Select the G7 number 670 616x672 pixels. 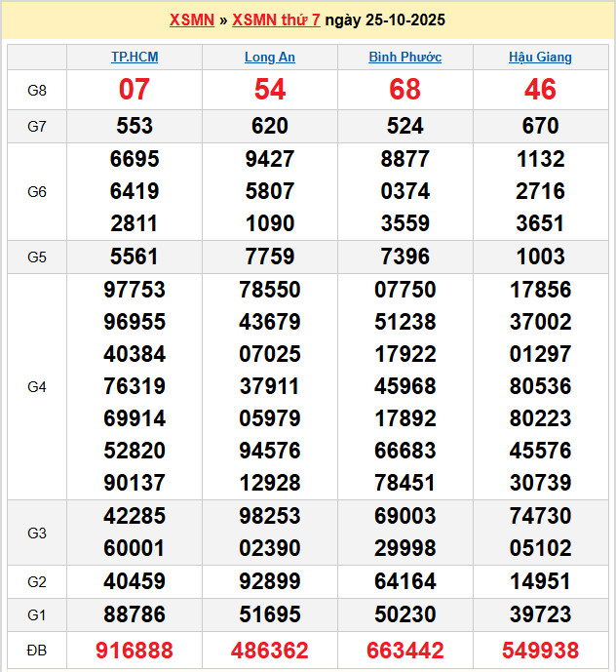tap(540, 126)
